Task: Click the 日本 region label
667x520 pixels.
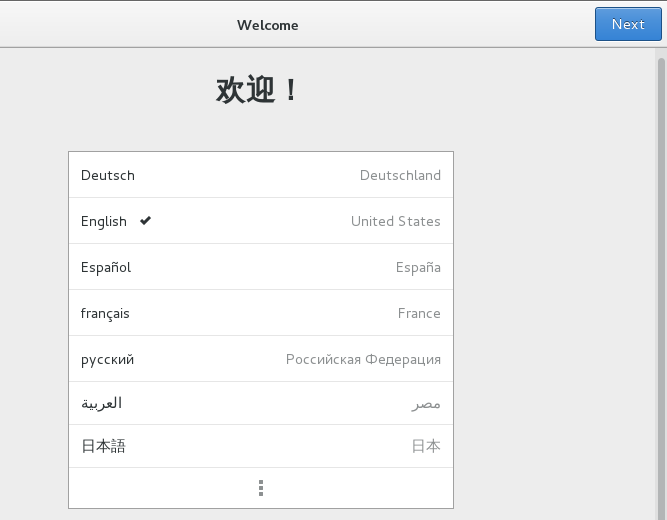Action: tap(426, 446)
